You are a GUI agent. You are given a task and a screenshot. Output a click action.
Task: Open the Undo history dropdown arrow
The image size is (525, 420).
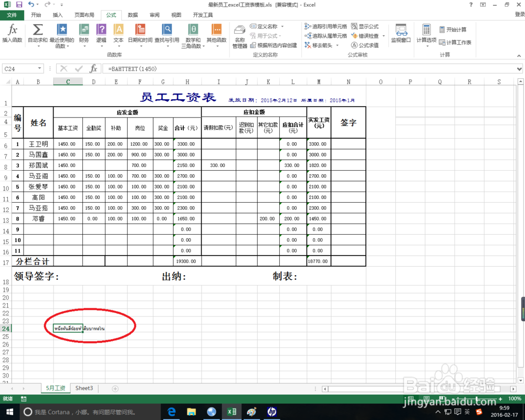[37, 4]
